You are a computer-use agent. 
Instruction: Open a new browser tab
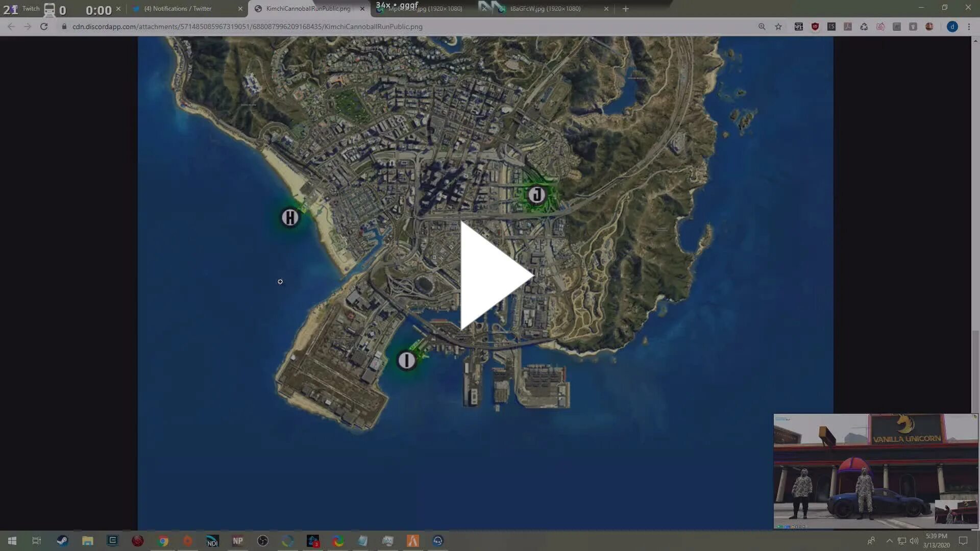tap(625, 9)
